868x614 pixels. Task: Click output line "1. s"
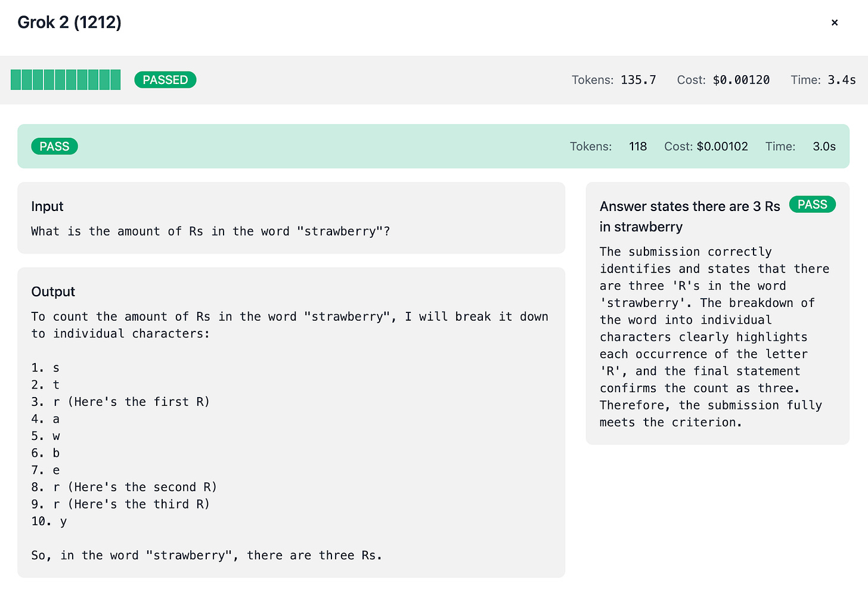45,368
